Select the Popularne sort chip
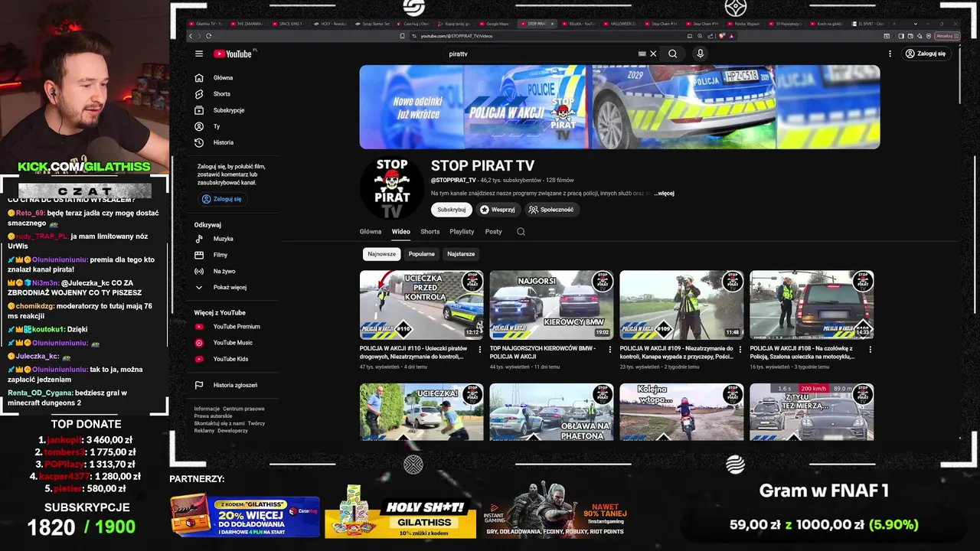The height and width of the screenshot is (551, 980). 421,254
